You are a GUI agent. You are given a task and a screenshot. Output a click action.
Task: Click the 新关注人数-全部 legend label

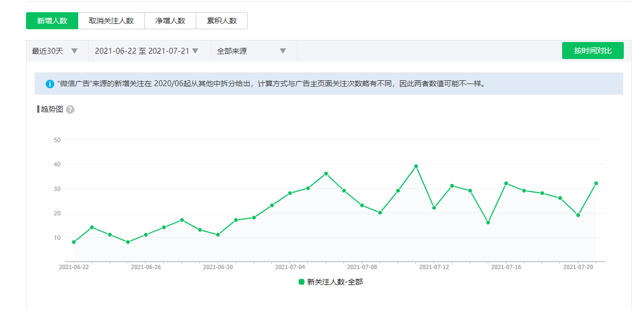pos(335,282)
